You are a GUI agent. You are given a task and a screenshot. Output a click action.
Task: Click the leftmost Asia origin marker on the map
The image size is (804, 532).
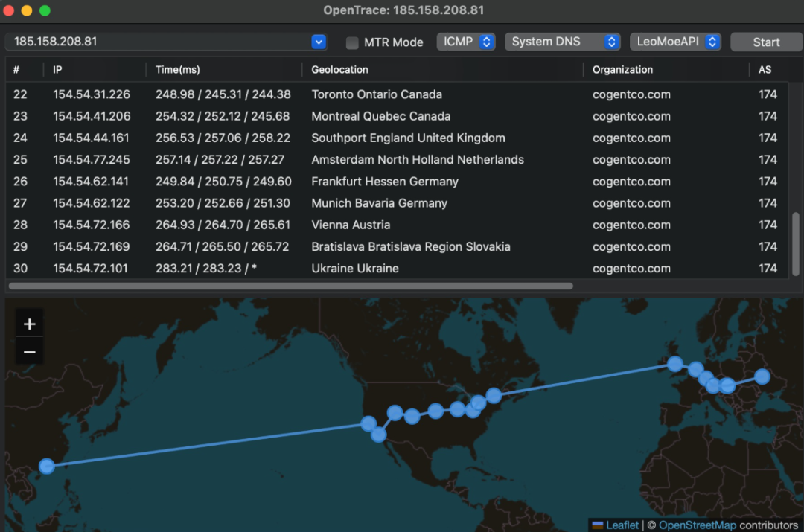click(x=47, y=466)
